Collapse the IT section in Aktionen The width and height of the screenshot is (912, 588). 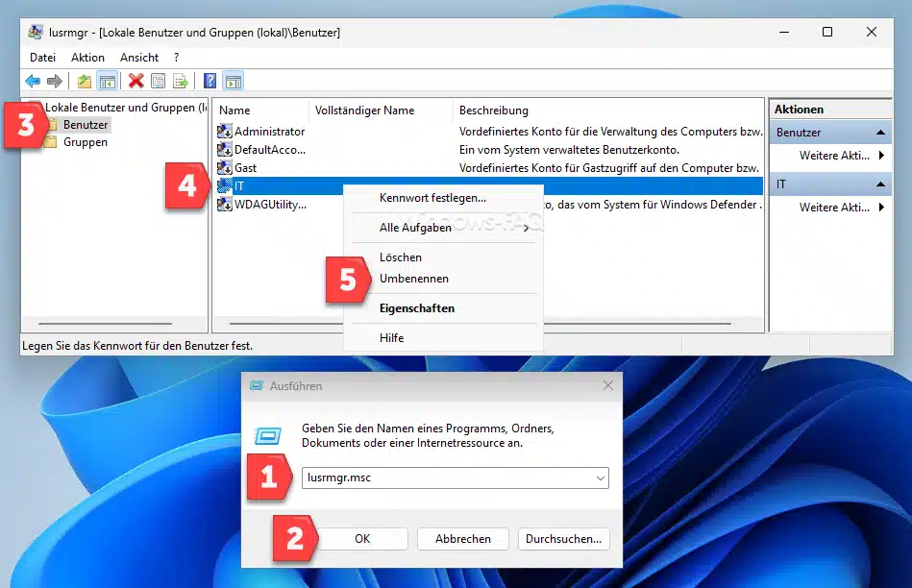(880, 184)
